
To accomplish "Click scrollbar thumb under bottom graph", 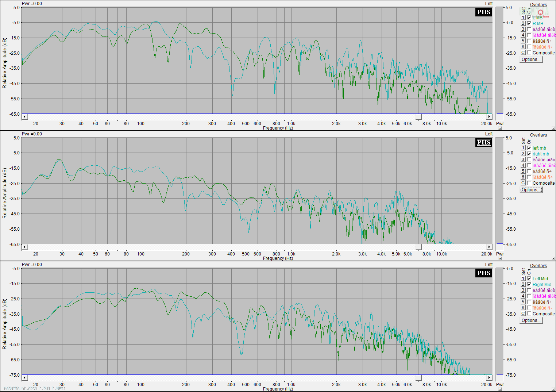I will click(x=419, y=378).
